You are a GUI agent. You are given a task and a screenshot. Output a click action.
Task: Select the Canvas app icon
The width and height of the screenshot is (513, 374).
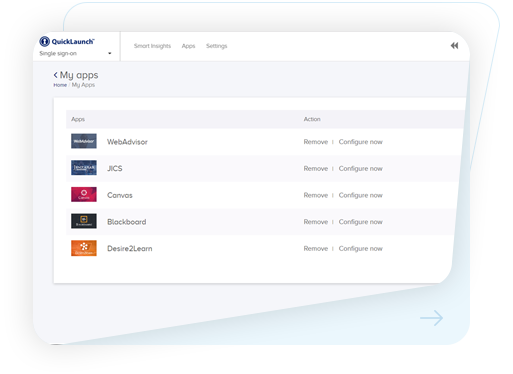(x=84, y=194)
